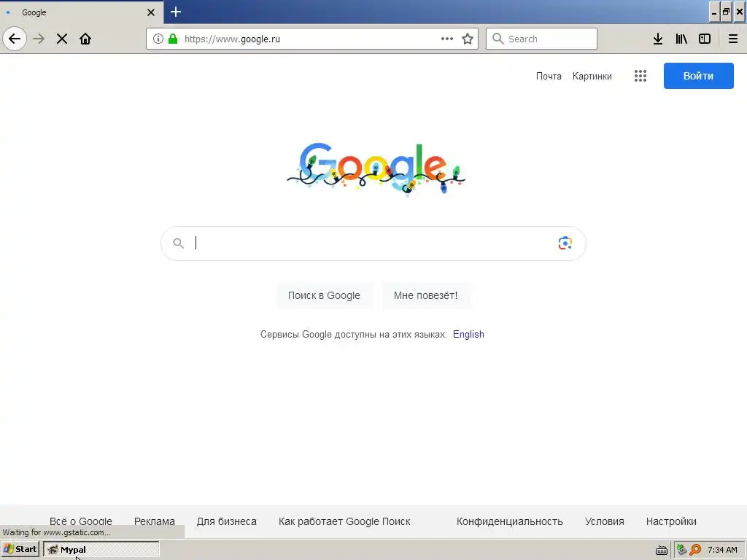
Task: Open the home page via house icon
Action: pos(85,39)
